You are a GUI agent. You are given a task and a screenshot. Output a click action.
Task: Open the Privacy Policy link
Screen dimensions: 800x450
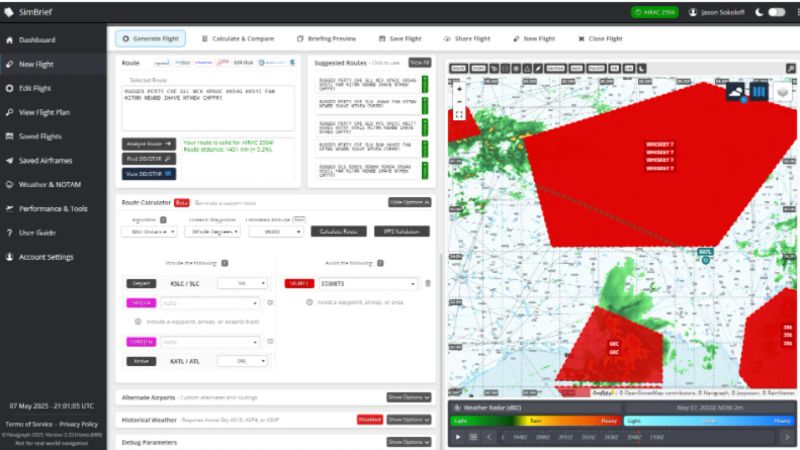[x=78, y=424]
